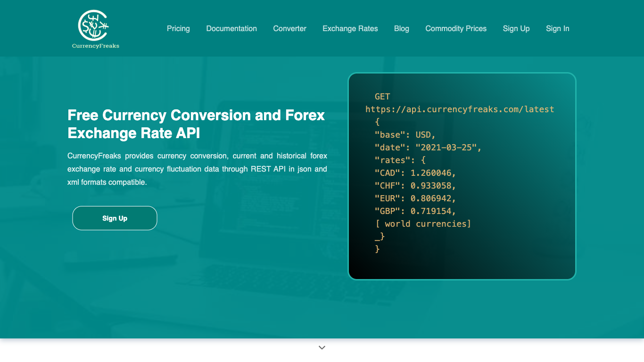This screenshot has width=644, height=362.
Task: Click the [ world currencies] text
Action: coord(423,224)
